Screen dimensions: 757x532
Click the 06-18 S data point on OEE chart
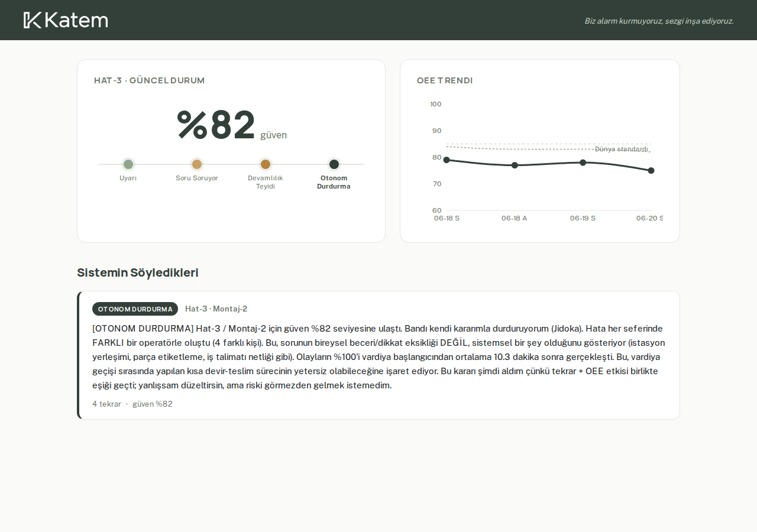click(447, 160)
